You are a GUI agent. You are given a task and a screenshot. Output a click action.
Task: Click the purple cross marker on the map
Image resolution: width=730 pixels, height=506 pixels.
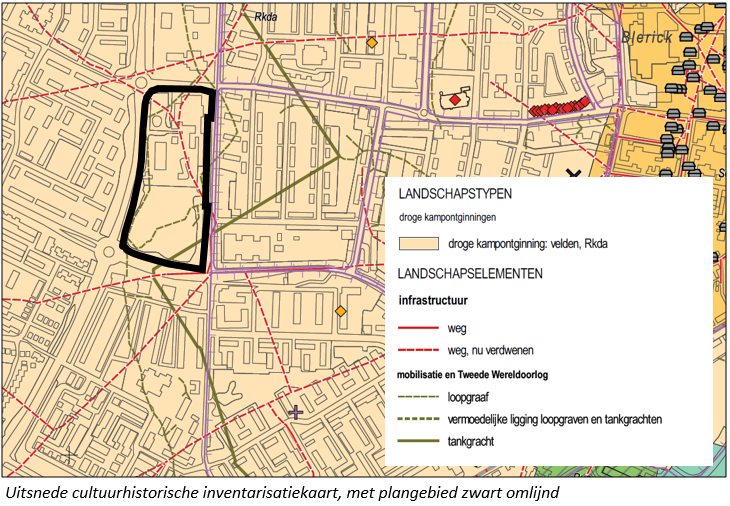[296, 412]
